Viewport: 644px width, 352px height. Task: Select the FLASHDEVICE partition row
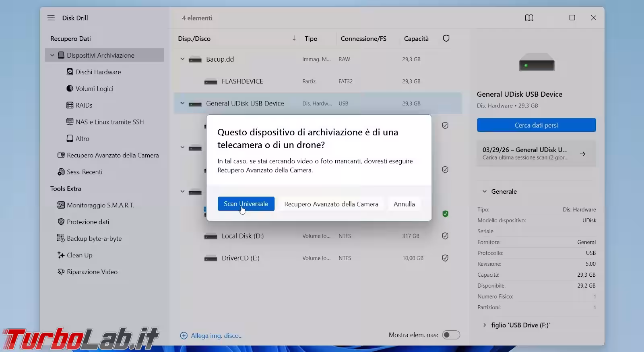click(318, 81)
